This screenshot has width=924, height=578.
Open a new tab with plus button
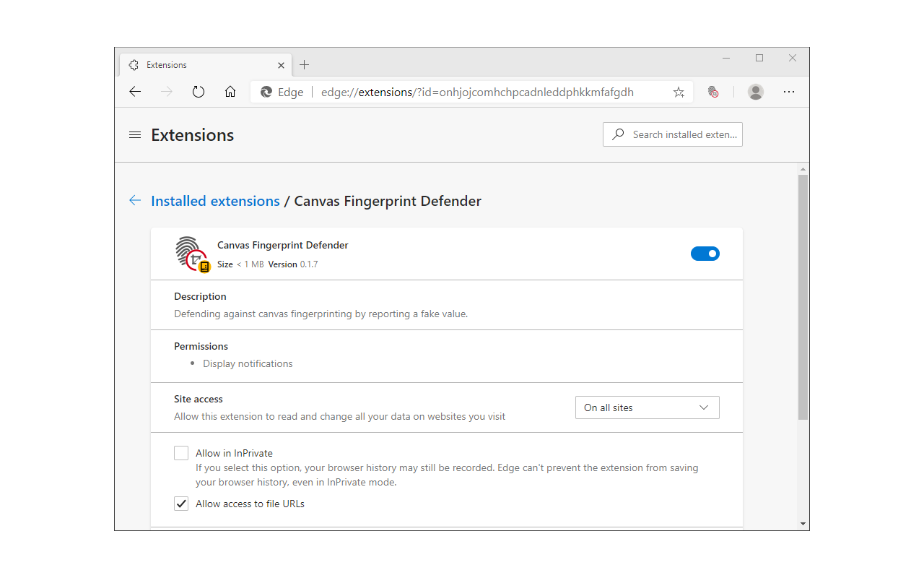305,65
